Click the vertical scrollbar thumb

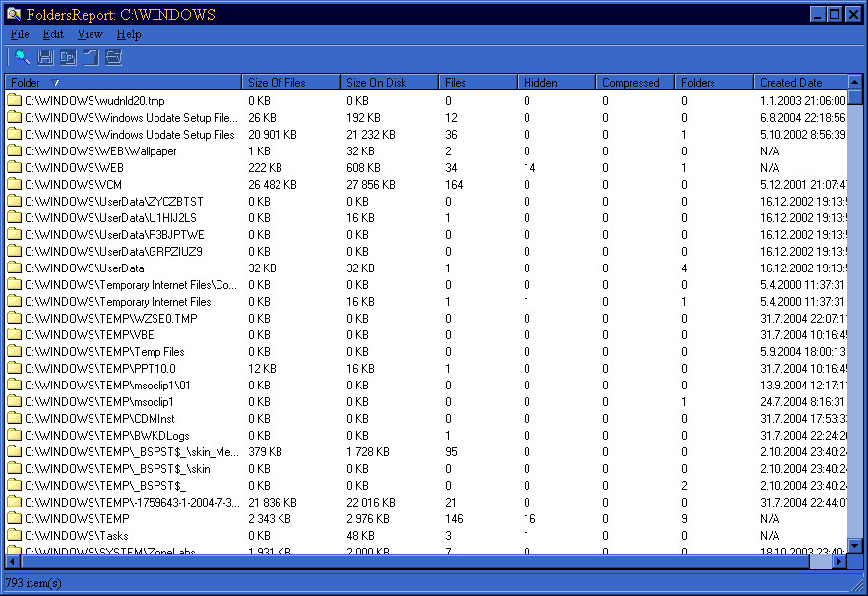point(854,97)
